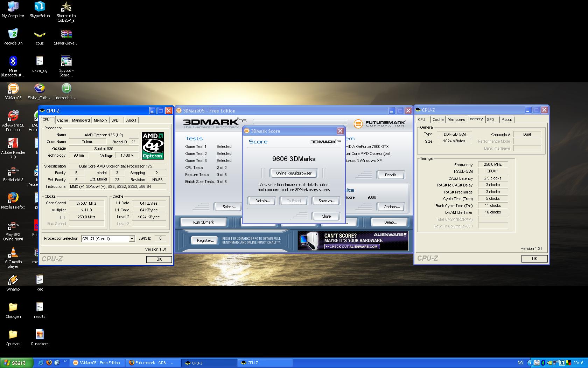This screenshot has width=588, height=368.
Task: Open the cpuz desktop icon
Action: coord(40,37)
